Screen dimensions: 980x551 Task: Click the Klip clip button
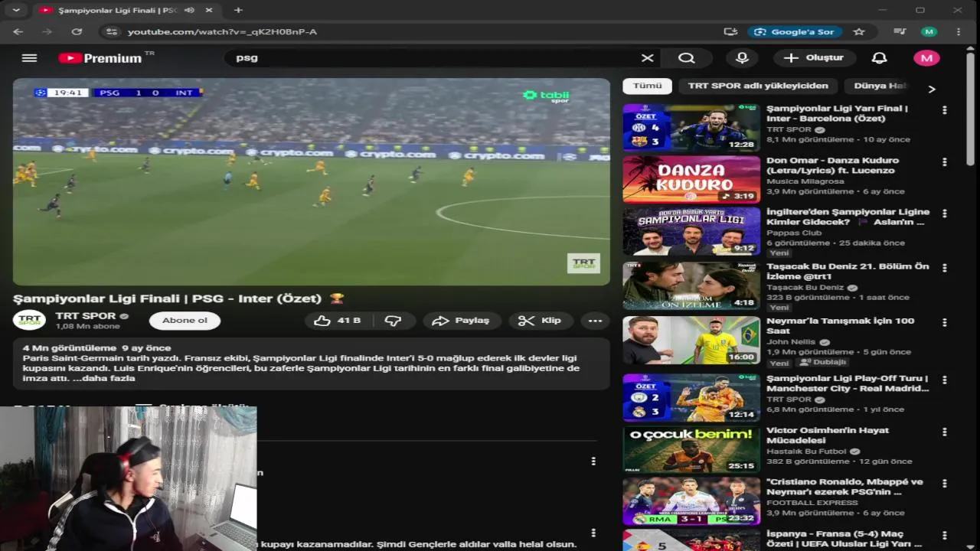click(x=540, y=321)
